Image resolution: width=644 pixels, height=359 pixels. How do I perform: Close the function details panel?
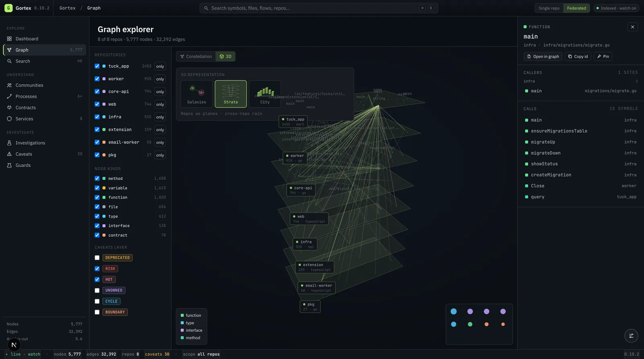(x=632, y=27)
